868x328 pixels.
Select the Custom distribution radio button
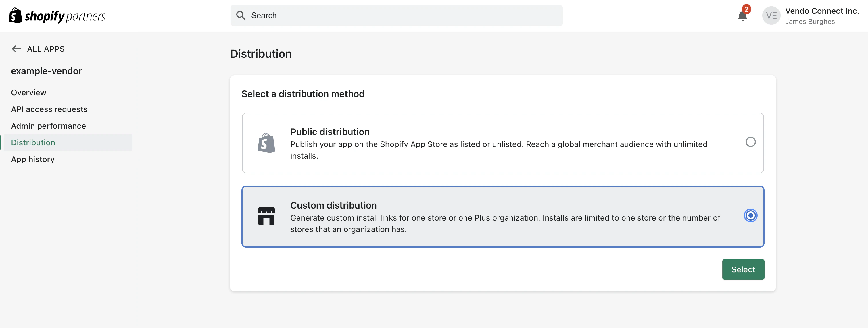click(750, 215)
